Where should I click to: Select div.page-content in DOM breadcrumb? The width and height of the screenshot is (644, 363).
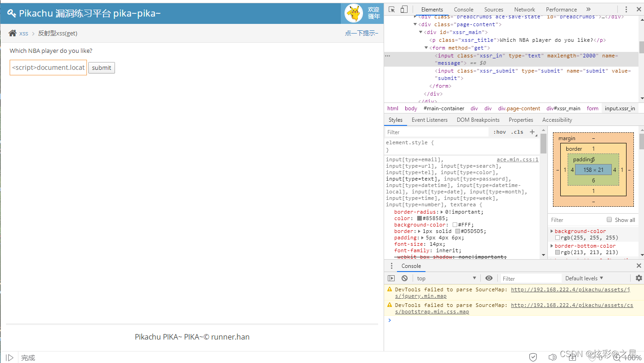[x=519, y=108]
